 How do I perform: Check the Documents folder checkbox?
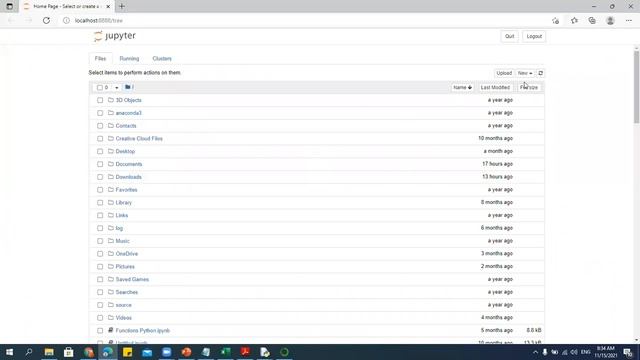pyautogui.click(x=100, y=164)
